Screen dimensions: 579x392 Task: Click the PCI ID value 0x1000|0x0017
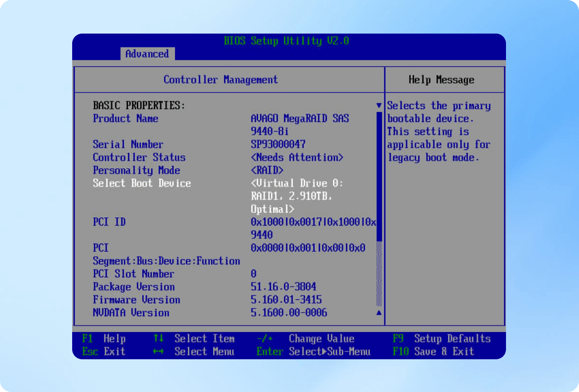[313, 228]
